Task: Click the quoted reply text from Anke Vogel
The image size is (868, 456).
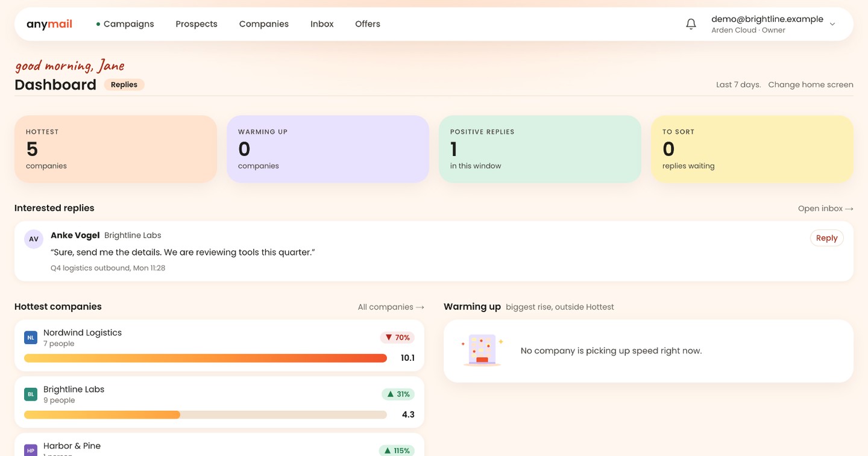Action: (183, 252)
